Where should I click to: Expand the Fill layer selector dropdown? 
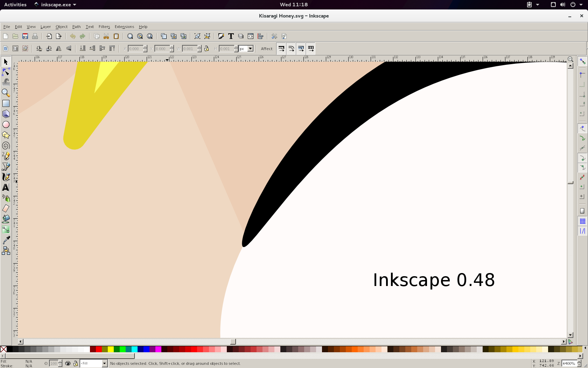[x=104, y=363]
